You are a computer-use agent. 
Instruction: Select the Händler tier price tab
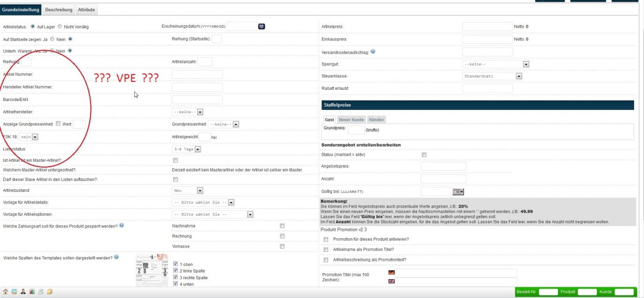click(376, 120)
